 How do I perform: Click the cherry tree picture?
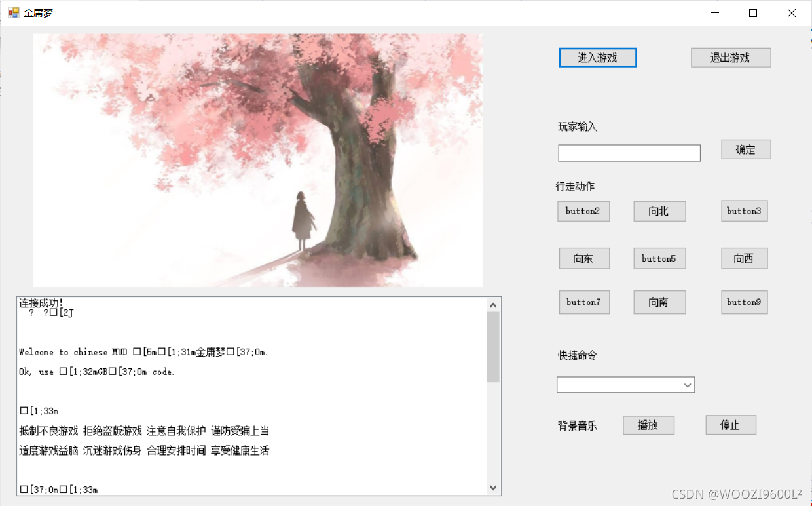click(258, 160)
